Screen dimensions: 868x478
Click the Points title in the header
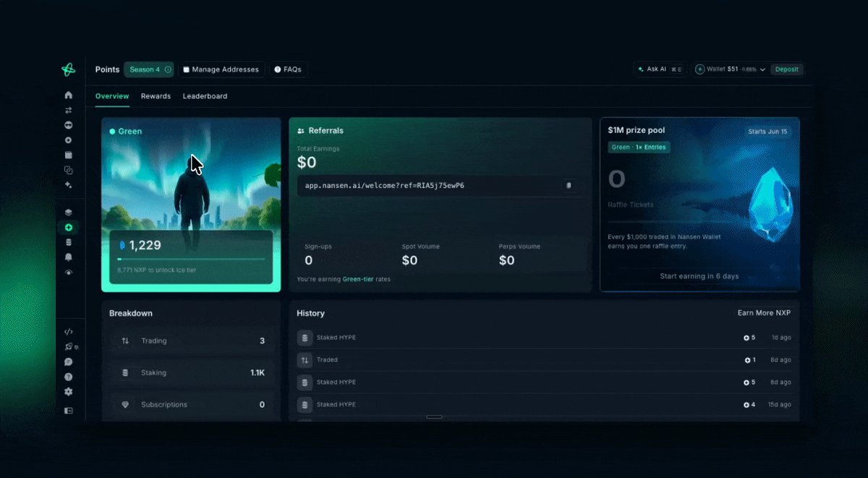coord(107,69)
